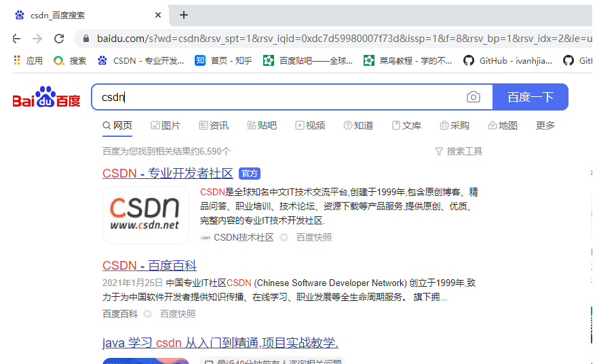
Task: Select the 网页 tab
Action: [x=117, y=125]
